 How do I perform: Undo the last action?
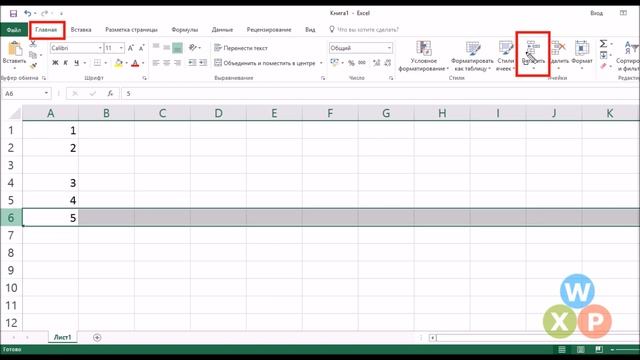click(27, 13)
